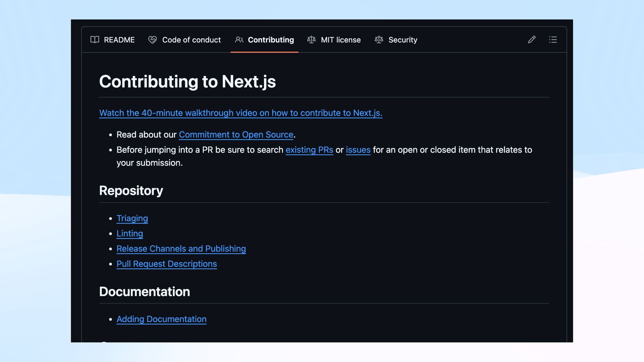Screen dimensions: 644x362
Task: Click the book icon beside README
Action: (95, 40)
